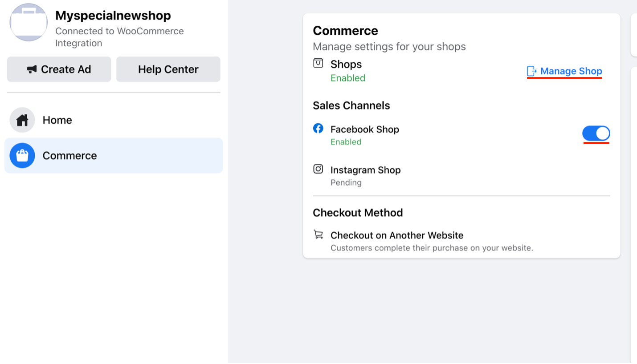Open the Help Center
Viewport: 637px width, 364px height.
(x=168, y=69)
